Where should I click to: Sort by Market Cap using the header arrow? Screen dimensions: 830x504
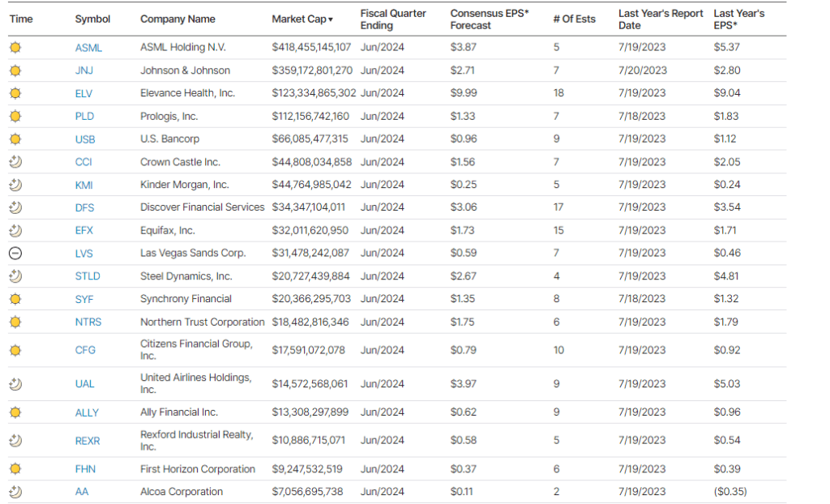(x=330, y=19)
